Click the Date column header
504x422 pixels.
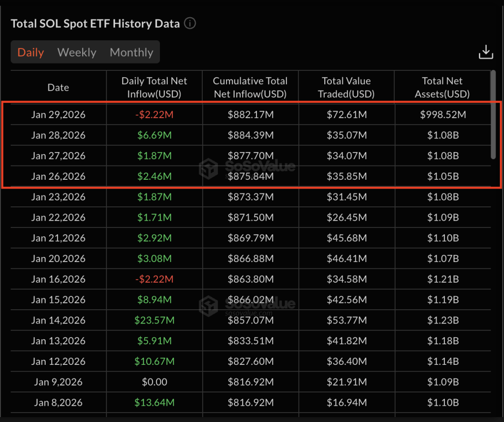[58, 88]
